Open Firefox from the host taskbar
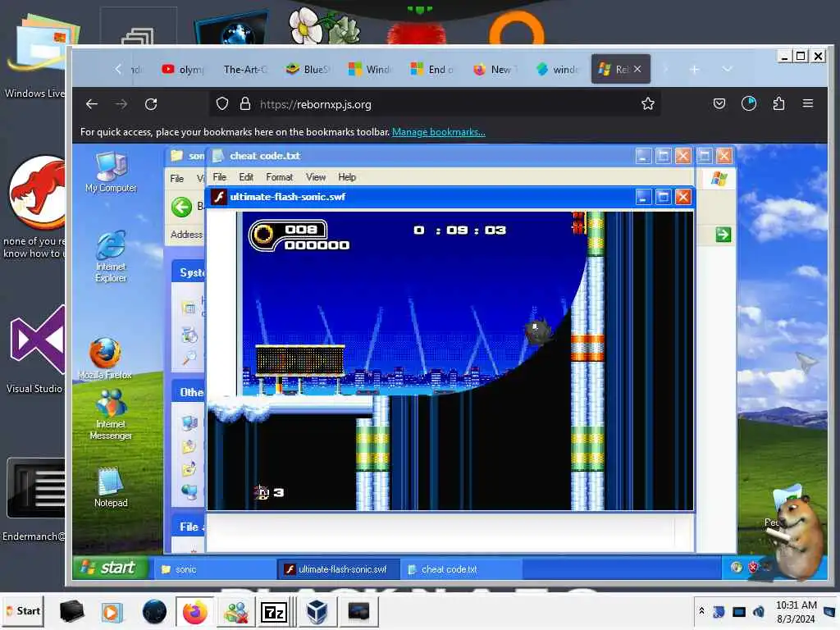 [195, 612]
